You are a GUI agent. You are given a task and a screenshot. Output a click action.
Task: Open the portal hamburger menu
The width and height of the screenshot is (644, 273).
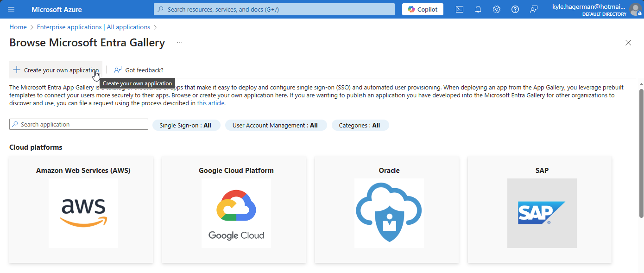point(11,9)
